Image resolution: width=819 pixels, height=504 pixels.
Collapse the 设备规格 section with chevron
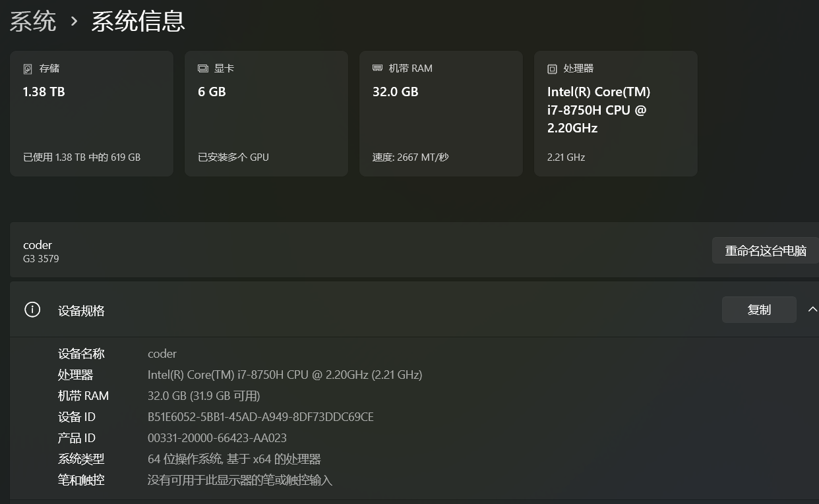[812, 310]
